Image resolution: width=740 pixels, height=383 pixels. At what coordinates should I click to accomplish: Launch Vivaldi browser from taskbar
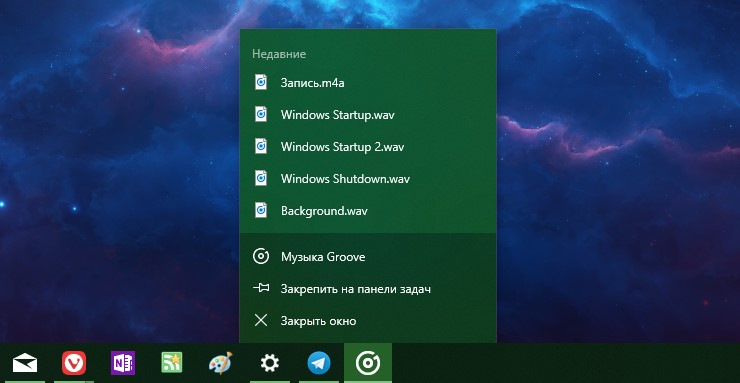pyautogui.click(x=74, y=363)
